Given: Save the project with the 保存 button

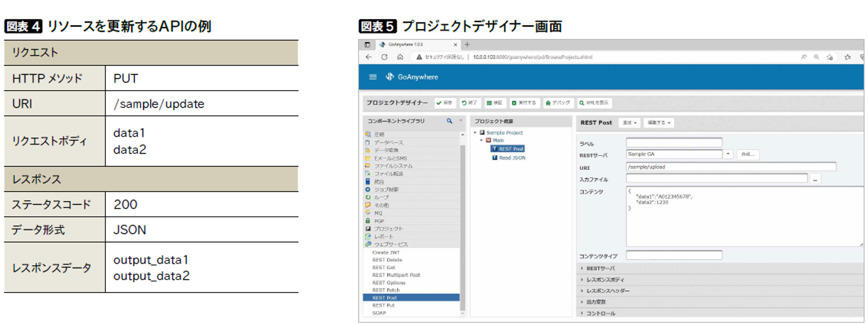Looking at the screenshot, I should (x=444, y=103).
